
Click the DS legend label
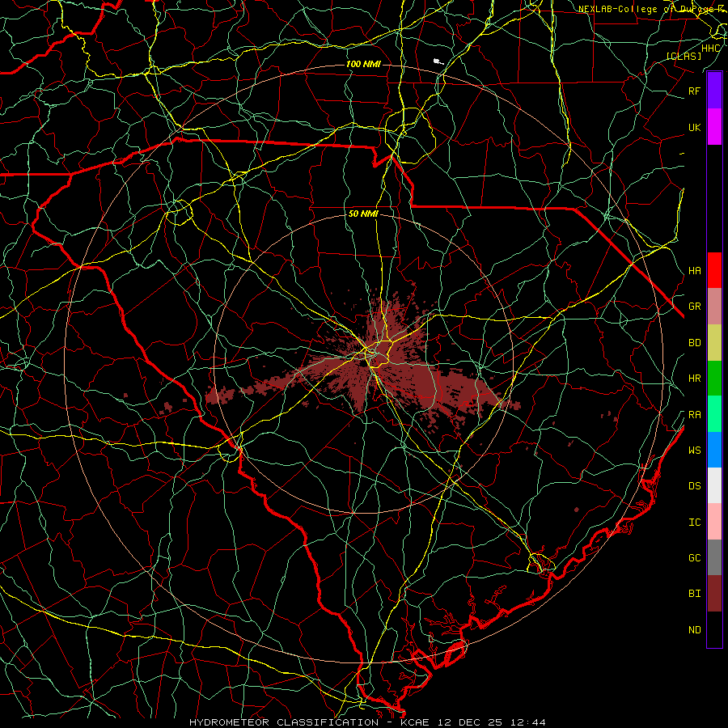[x=694, y=486]
